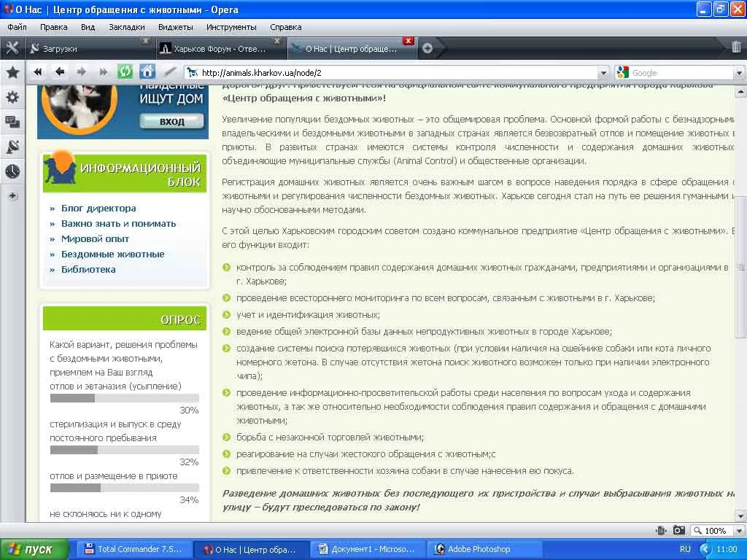The image size is (747, 560).
Task: Switch to Документ1 Microsoft Word taskbar item
Action: tap(368, 549)
